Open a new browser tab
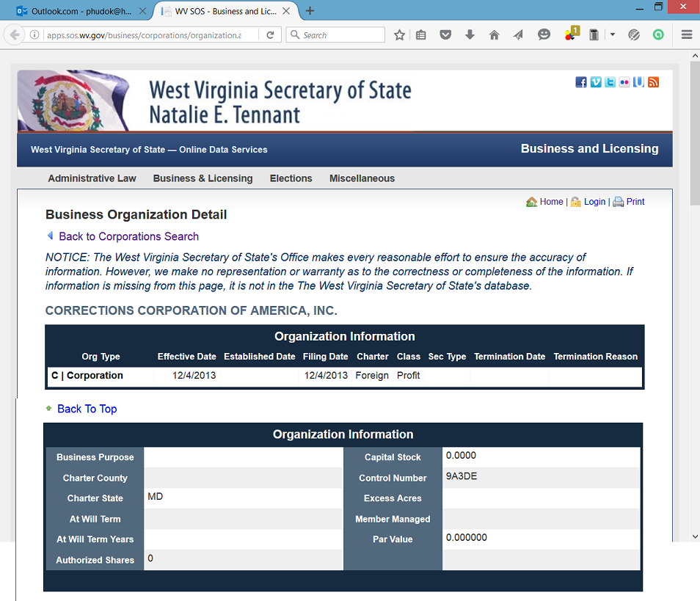Screen dimensions: 700x601 coord(310,11)
